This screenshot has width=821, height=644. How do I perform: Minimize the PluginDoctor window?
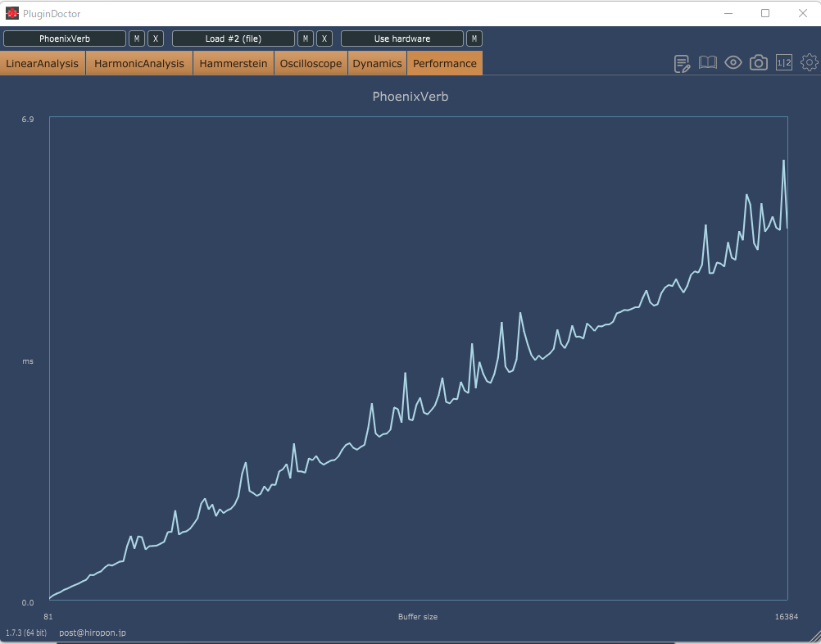tap(728, 13)
